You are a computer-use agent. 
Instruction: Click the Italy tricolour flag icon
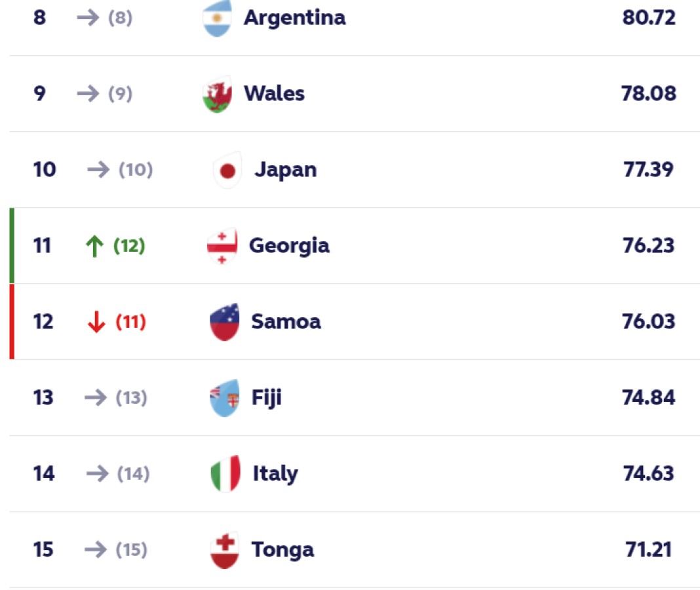point(225,474)
